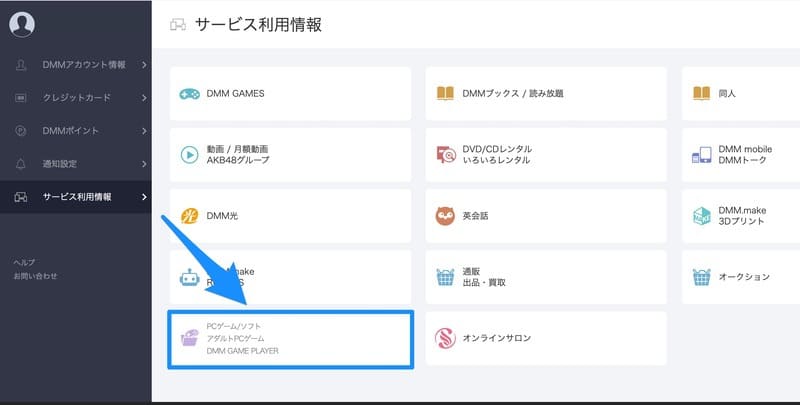Click the 通販 shopping basket icon
Screen dimensions: 800x405
(x=445, y=277)
